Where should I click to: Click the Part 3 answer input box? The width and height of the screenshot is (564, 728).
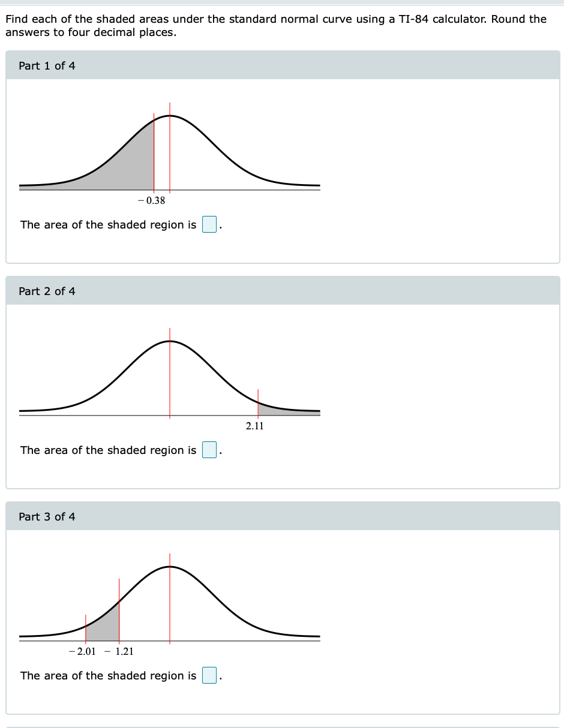point(209,675)
